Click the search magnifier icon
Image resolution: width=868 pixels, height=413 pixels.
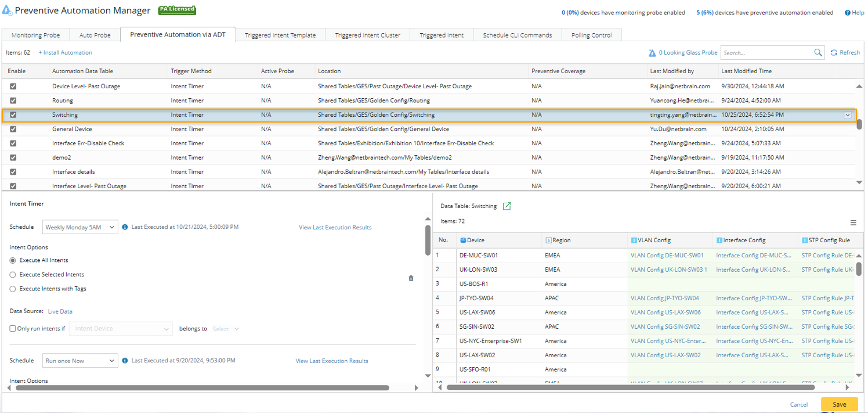pyautogui.click(x=818, y=53)
